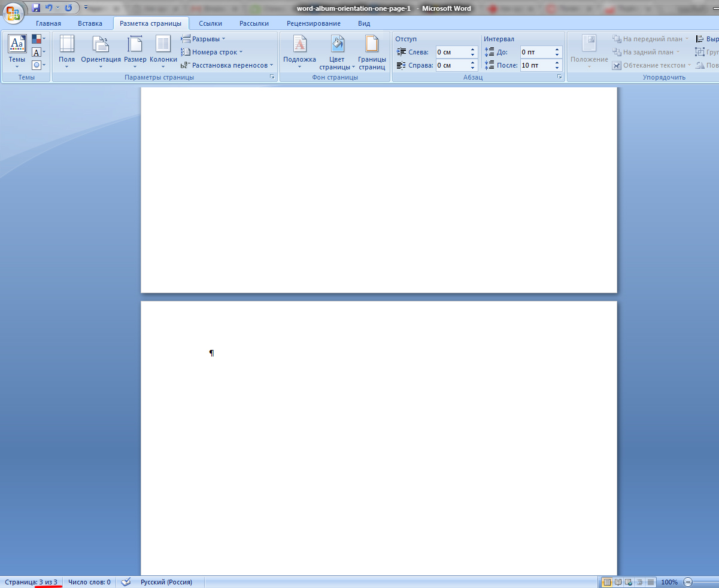The height and width of the screenshot is (588, 719).
Task: Open the Обтекание текстом dropdown
Action: point(651,65)
